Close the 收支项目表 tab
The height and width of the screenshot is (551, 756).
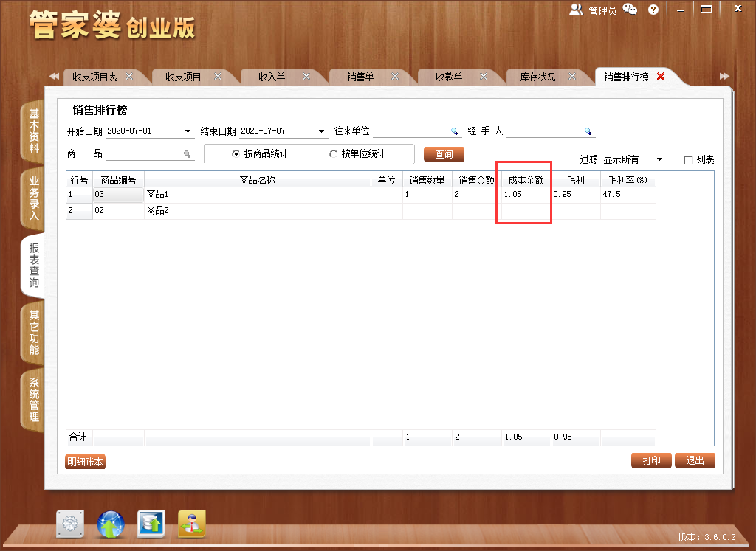(129, 77)
